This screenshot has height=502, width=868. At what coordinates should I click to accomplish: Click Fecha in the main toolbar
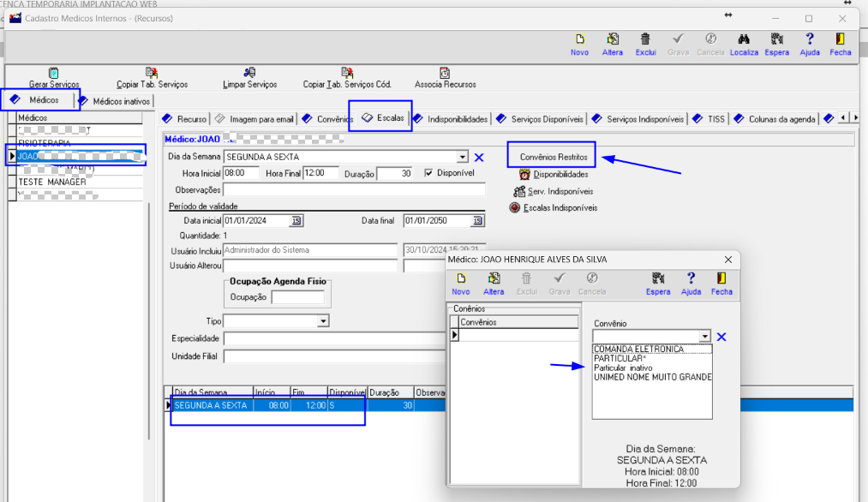[841, 45]
